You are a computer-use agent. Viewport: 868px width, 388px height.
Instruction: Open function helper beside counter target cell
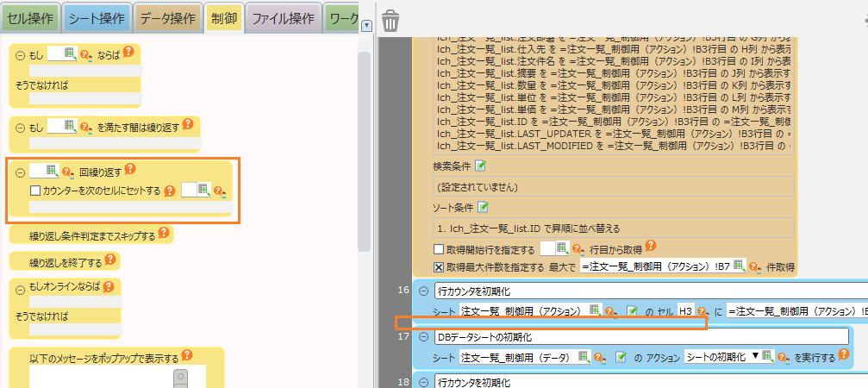[220, 191]
